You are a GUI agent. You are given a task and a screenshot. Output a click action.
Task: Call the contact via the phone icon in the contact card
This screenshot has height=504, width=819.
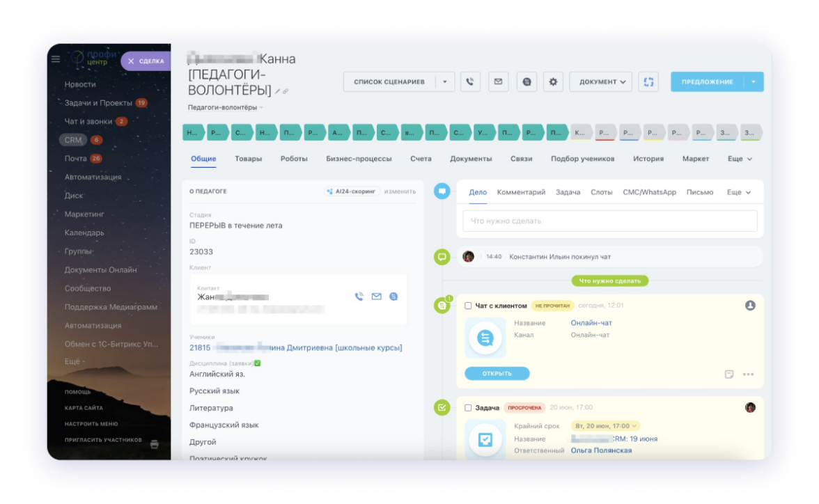pyautogui.click(x=359, y=297)
